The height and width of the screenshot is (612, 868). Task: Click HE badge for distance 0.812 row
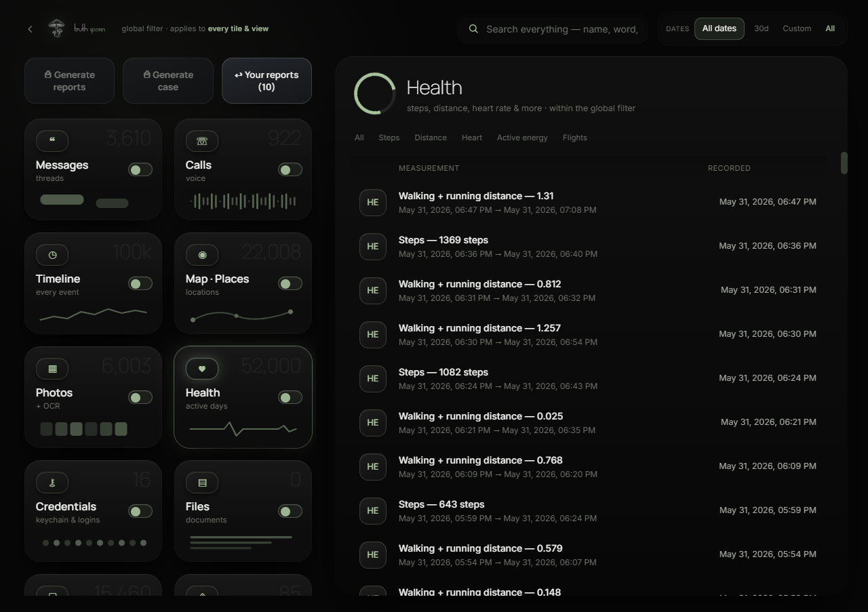[x=373, y=290]
